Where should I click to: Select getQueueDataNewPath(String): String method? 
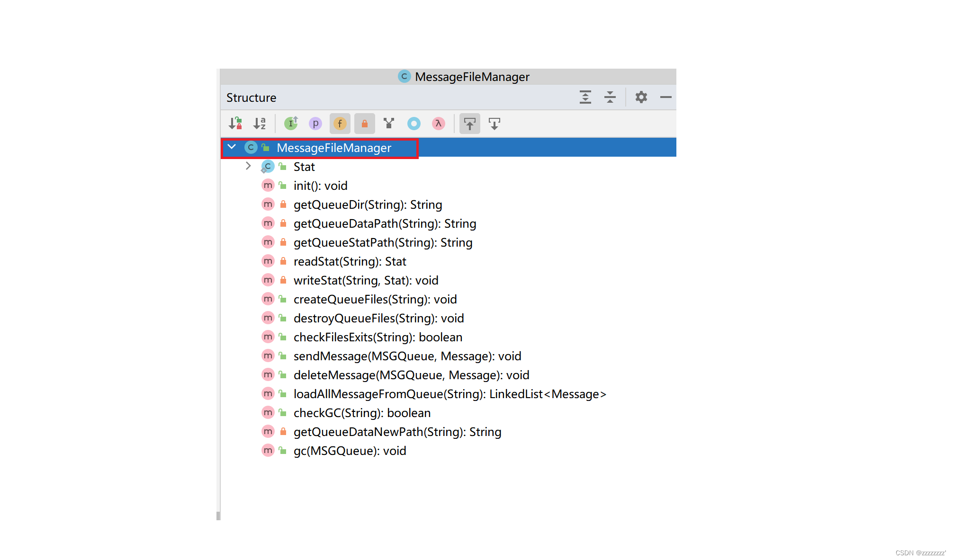(x=449, y=432)
